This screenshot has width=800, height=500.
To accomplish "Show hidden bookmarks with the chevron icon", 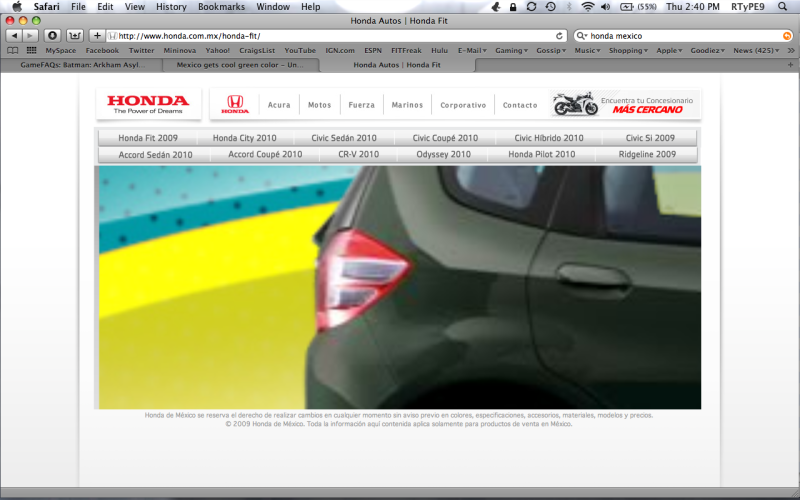I will point(791,51).
